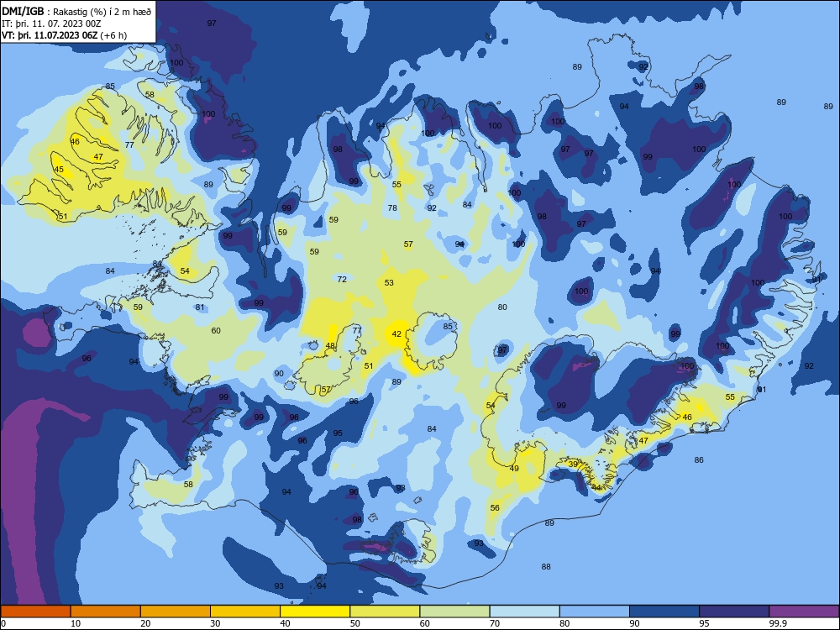This screenshot has height=630, width=840.
Task: Click the 60–70 pale green legend swatch
Action: click(454, 612)
